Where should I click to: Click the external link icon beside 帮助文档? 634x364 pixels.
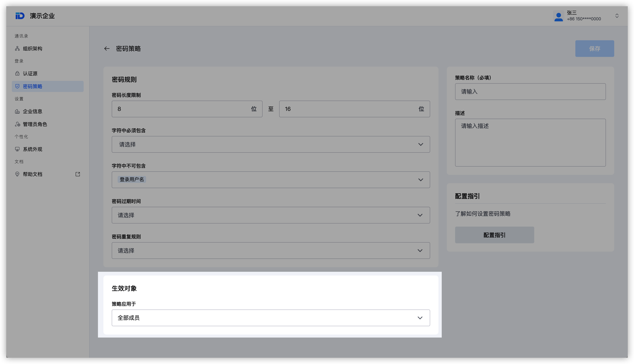pos(78,174)
